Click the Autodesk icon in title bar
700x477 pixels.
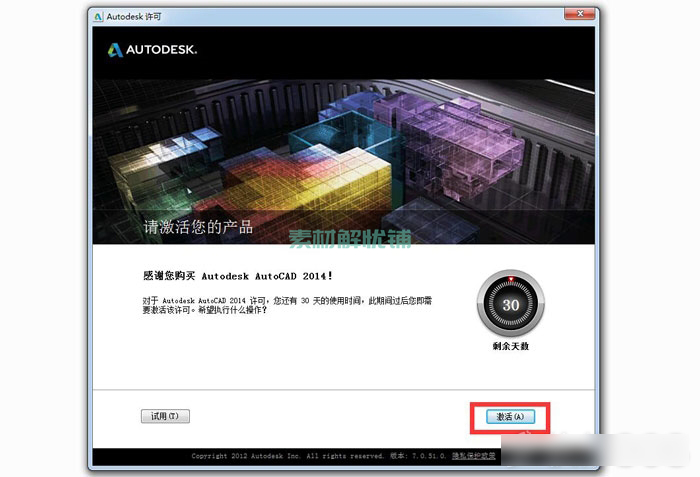98,17
